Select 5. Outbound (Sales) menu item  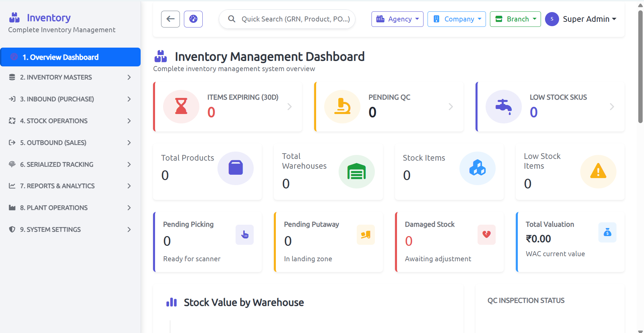[x=70, y=143]
